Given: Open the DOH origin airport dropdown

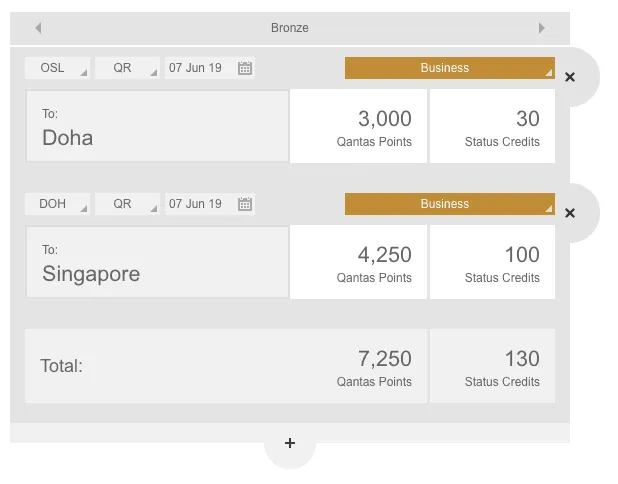Looking at the screenshot, I should click(58, 204).
